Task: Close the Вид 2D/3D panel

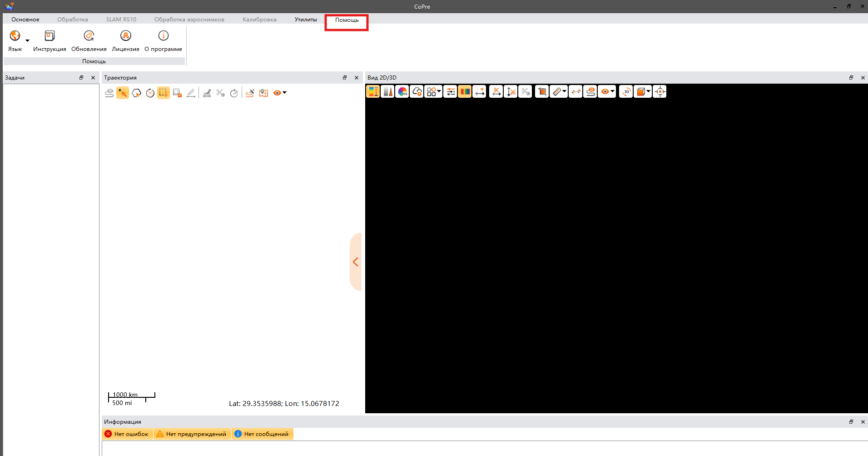Action: [863, 78]
